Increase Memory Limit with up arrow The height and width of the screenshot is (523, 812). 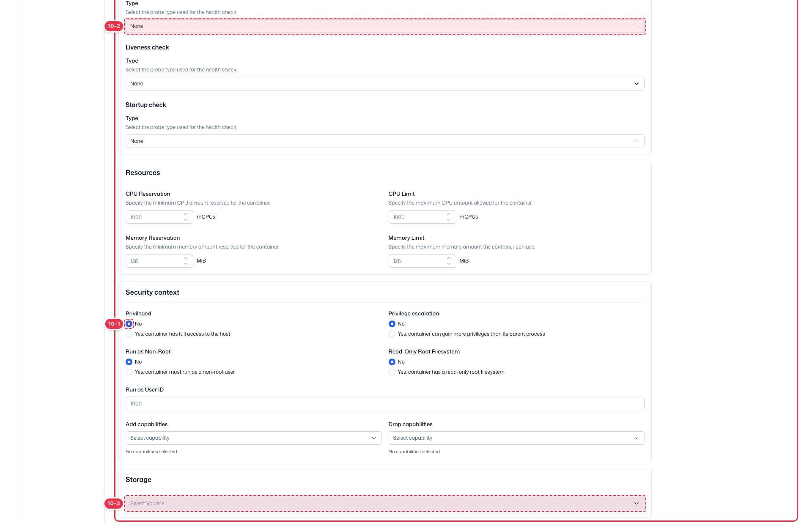click(449, 258)
